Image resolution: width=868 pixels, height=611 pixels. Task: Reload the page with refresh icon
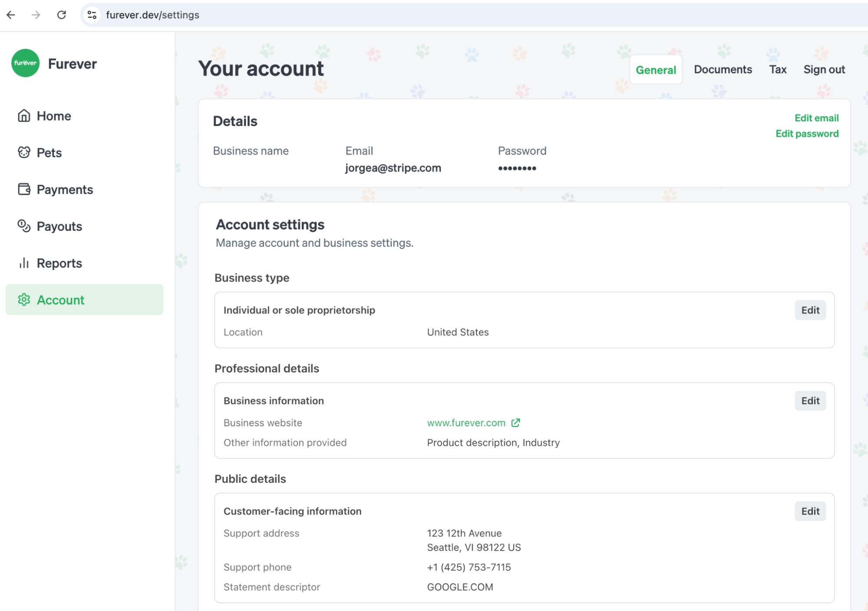[62, 15]
